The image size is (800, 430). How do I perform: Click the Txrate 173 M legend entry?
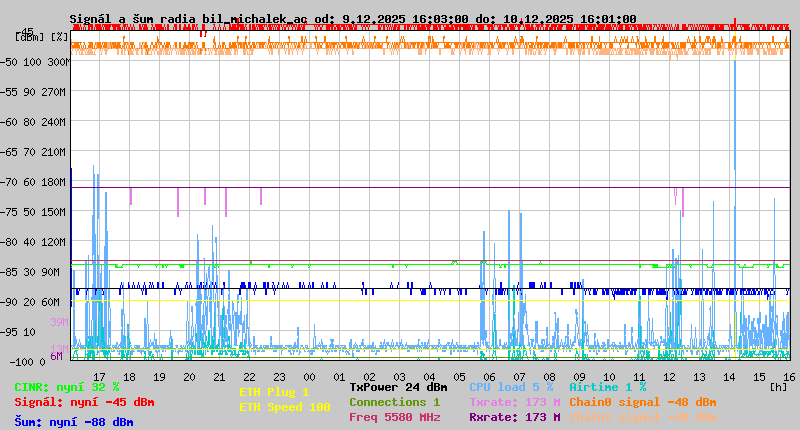(514, 402)
